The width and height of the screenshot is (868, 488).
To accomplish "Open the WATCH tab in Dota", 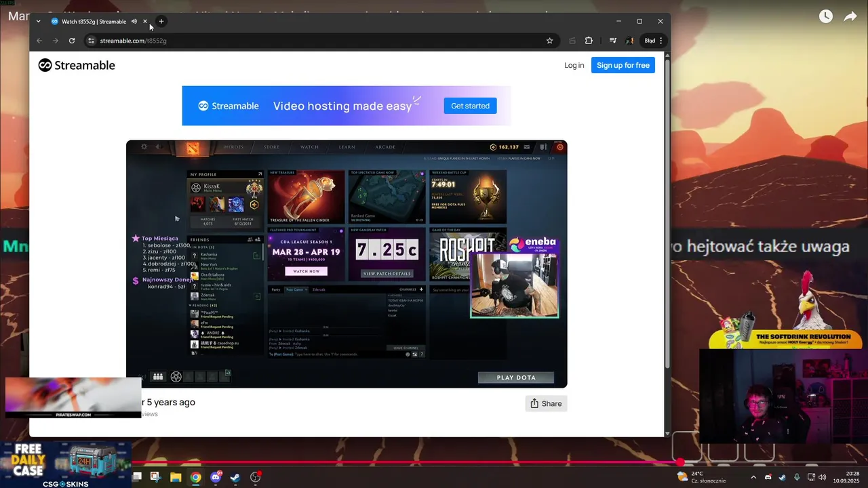I will (x=309, y=146).
